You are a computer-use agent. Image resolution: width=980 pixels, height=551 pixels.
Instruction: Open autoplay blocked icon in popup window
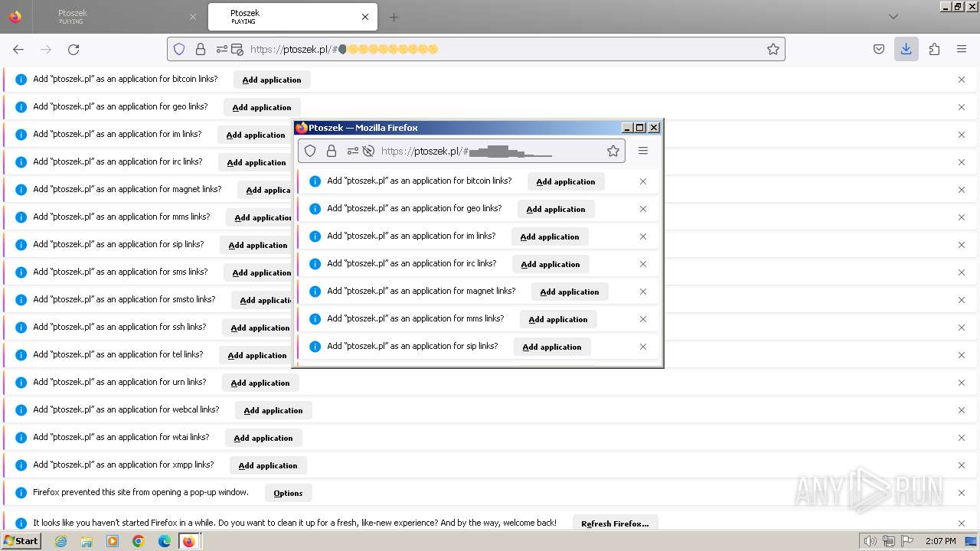[368, 151]
